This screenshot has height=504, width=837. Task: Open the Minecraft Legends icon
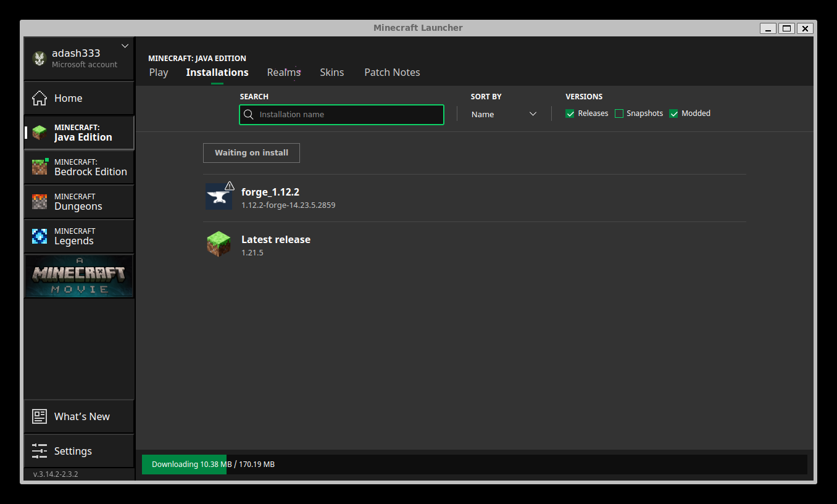40,236
